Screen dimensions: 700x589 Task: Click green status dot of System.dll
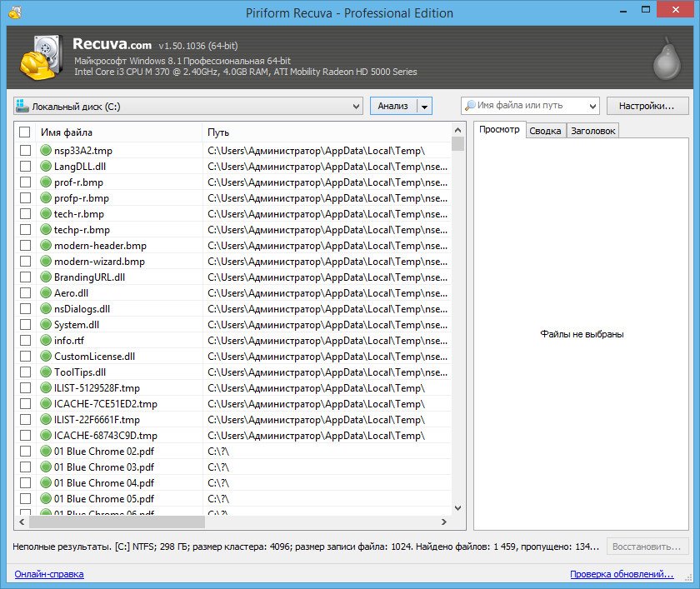46,324
